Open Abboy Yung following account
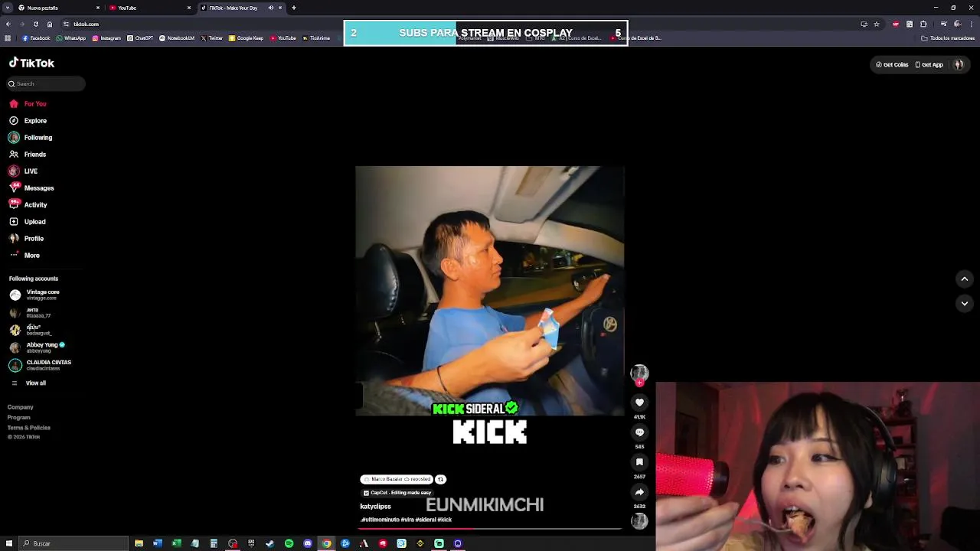 pos(37,347)
